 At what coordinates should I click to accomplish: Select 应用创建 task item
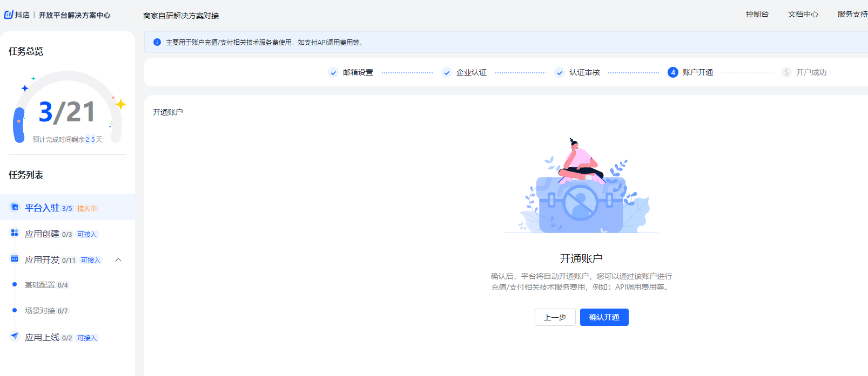(68, 234)
